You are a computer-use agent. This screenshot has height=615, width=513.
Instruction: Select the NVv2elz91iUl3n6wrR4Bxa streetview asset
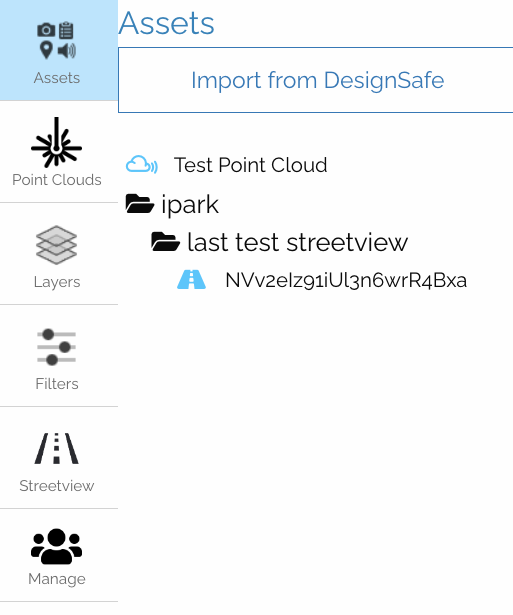346,280
